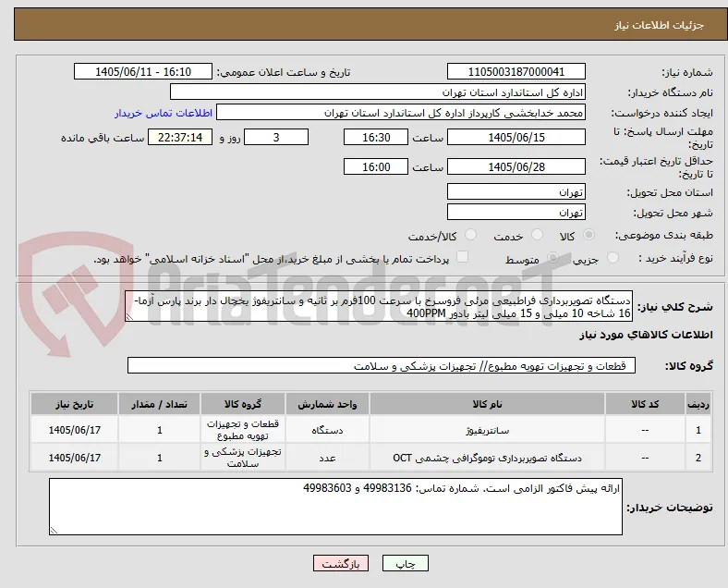The width and height of the screenshot is (728, 588).
Task: Click the buyer notes text area
Action: tap(335, 507)
